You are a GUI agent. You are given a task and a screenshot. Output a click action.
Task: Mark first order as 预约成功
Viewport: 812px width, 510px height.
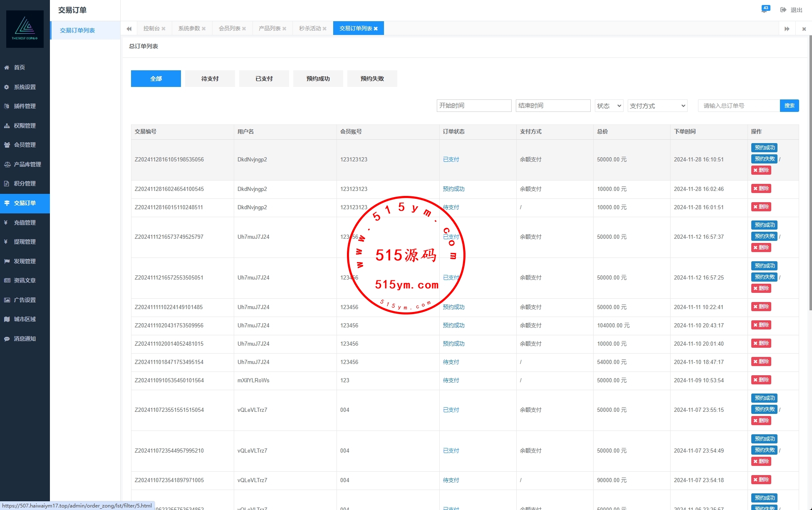(x=764, y=148)
